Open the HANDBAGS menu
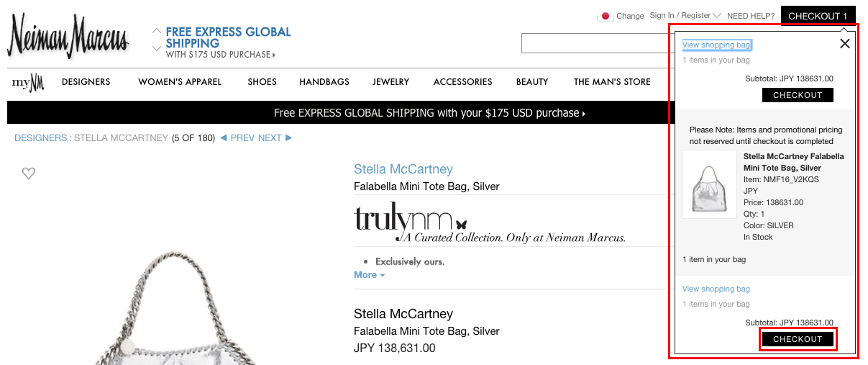 pyautogui.click(x=324, y=82)
